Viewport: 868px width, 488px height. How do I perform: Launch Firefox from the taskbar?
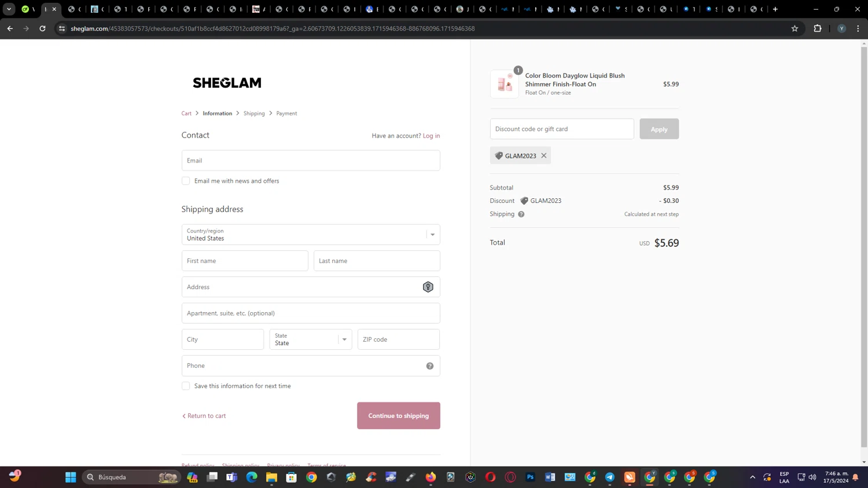pyautogui.click(x=431, y=477)
